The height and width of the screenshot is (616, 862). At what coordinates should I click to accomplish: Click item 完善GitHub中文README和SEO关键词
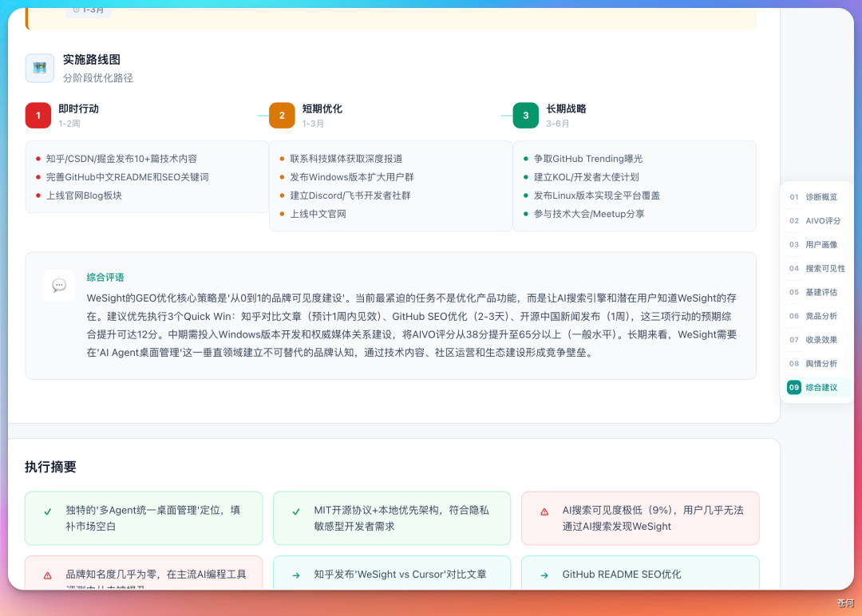[128, 177]
